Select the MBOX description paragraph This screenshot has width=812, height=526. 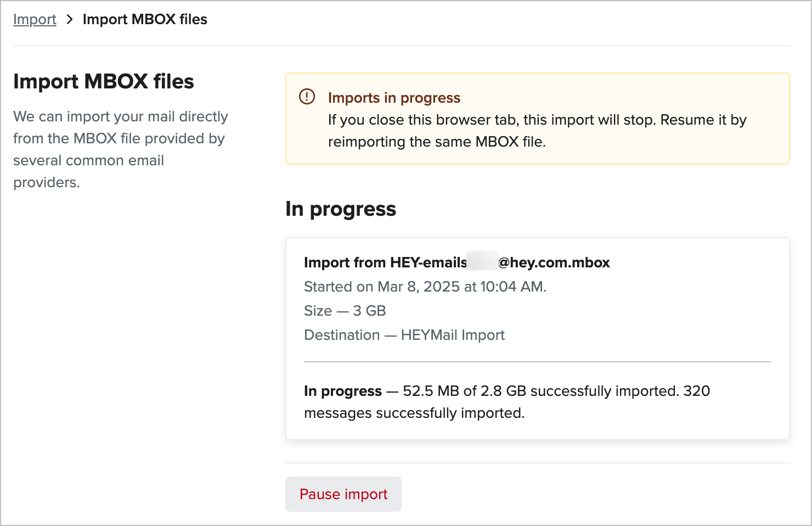121,149
